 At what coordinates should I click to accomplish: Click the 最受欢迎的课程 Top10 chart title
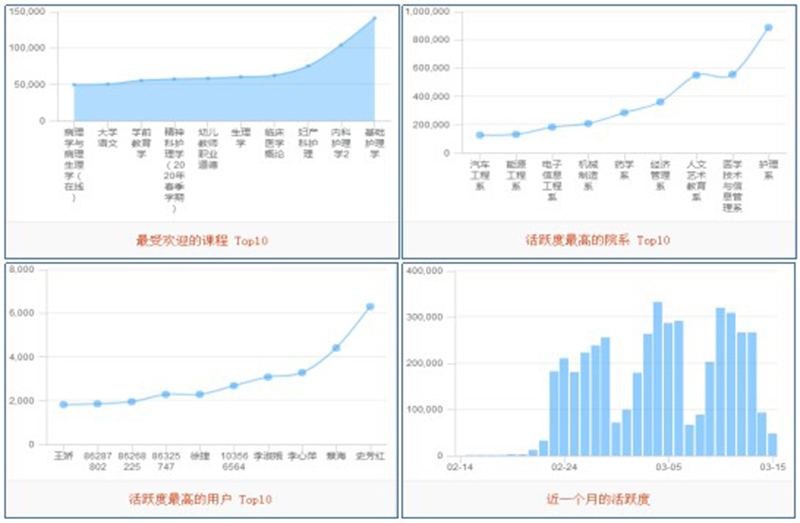click(201, 240)
